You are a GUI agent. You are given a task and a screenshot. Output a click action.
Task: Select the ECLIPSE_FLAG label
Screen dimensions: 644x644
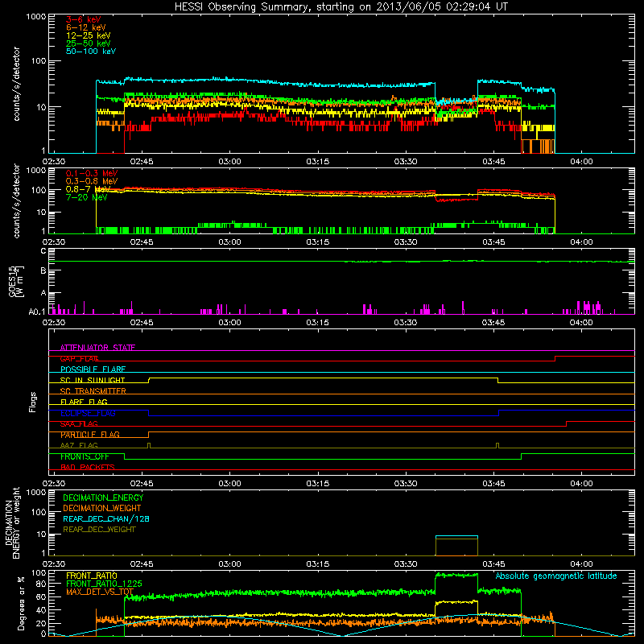88,413
